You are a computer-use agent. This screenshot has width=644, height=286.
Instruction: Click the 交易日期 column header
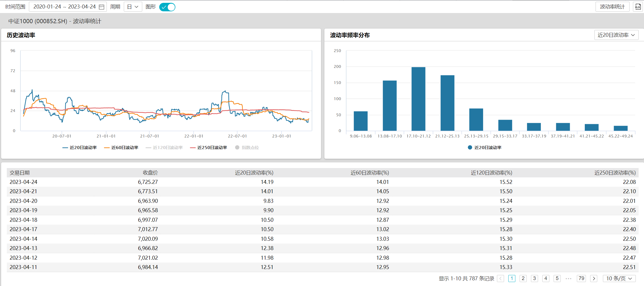coord(20,173)
